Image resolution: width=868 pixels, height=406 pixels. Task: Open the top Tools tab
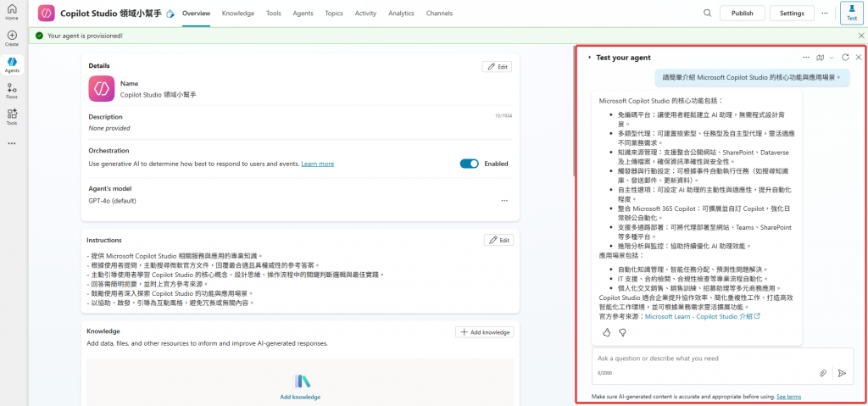[274, 14]
